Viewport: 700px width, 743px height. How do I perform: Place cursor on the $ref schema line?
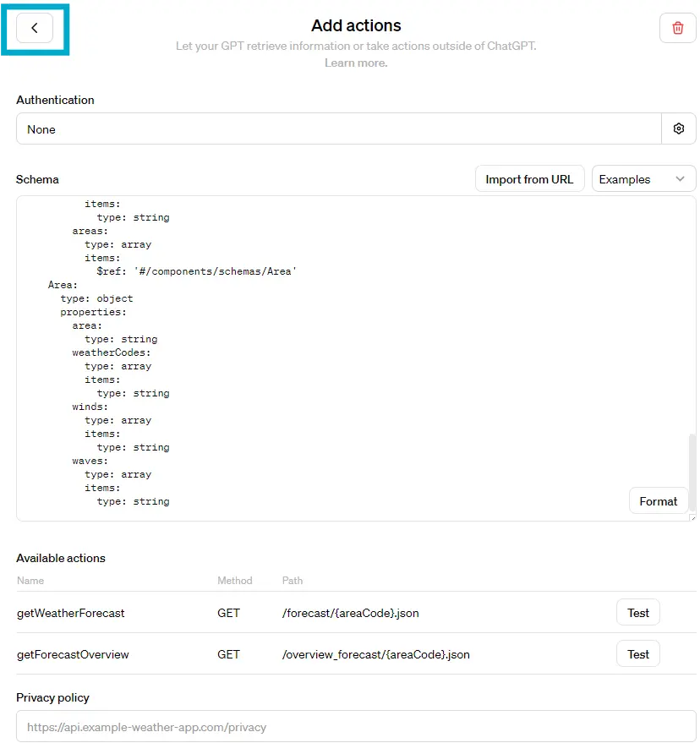(x=196, y=271)
